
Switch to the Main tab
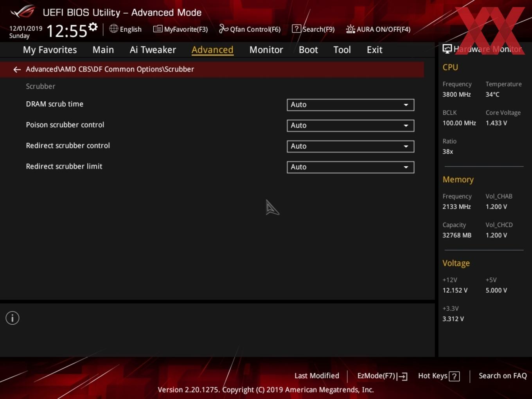click(103, 50)
